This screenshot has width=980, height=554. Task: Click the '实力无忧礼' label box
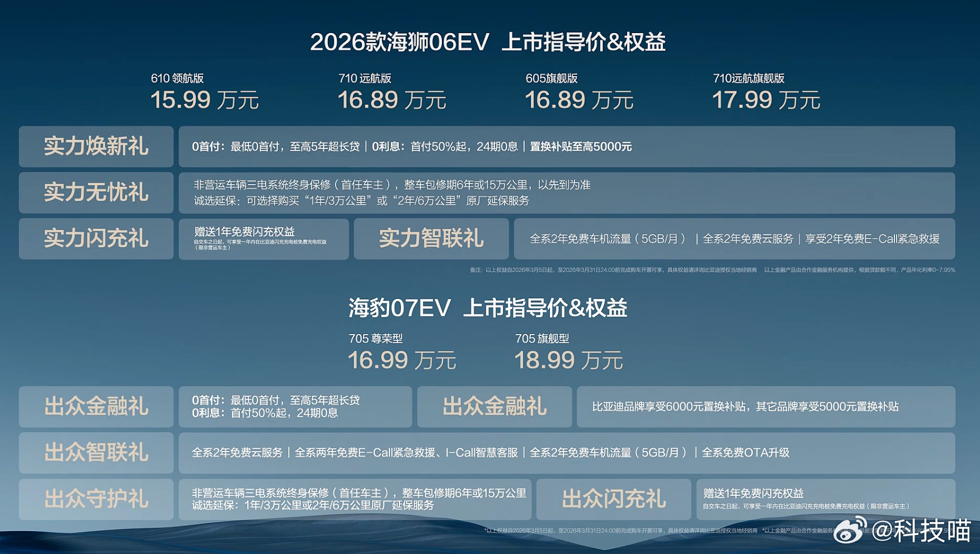[96, 193]
